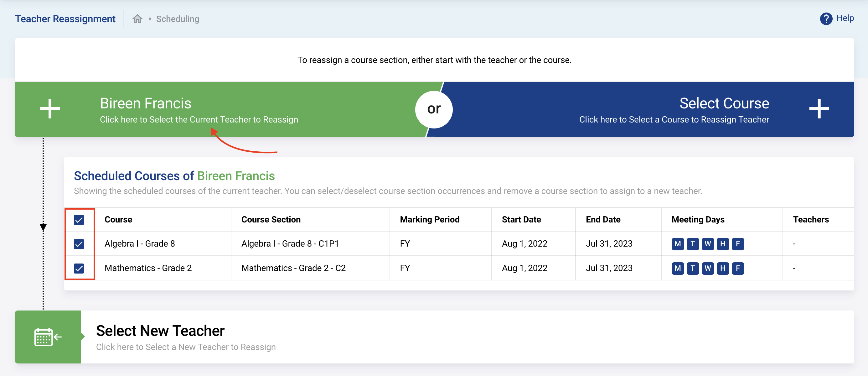
Task: Click plus icon beside Bireen Francis
Action: 50,109
